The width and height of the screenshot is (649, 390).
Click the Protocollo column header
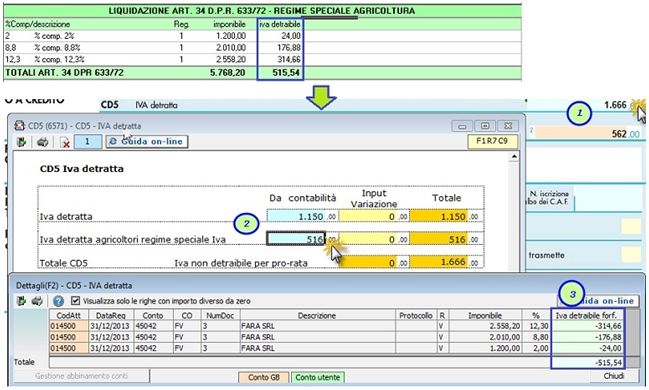[416, 315]
